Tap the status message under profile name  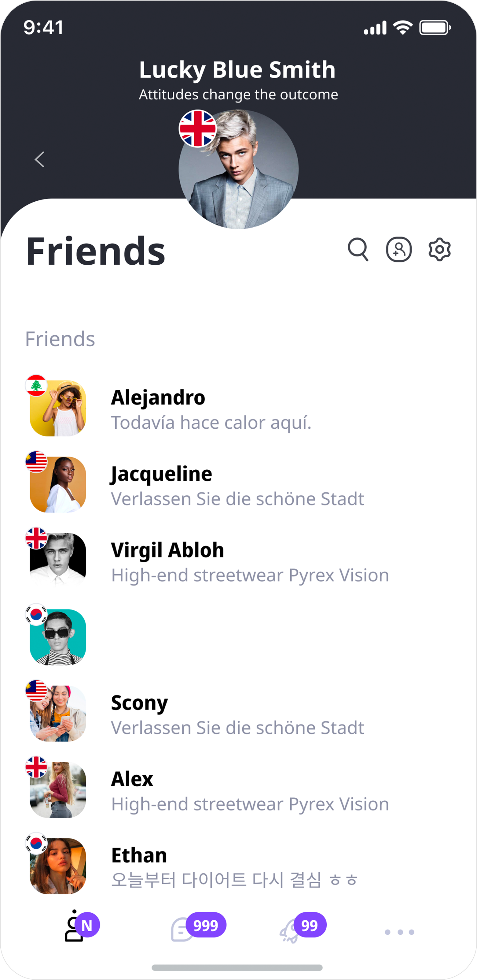[x=238, y=94]
